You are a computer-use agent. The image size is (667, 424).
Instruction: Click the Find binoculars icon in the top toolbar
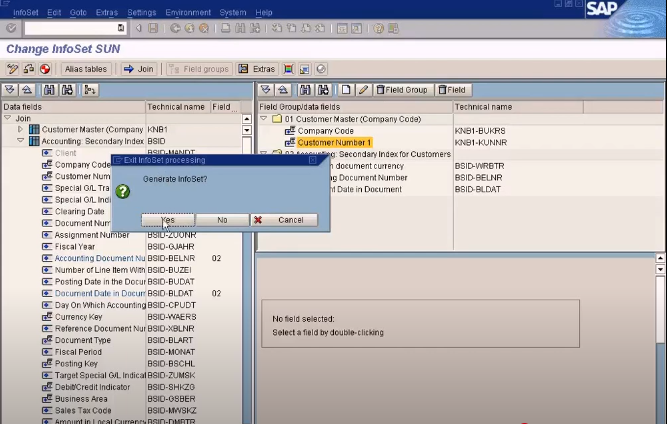tap(240, 28)
